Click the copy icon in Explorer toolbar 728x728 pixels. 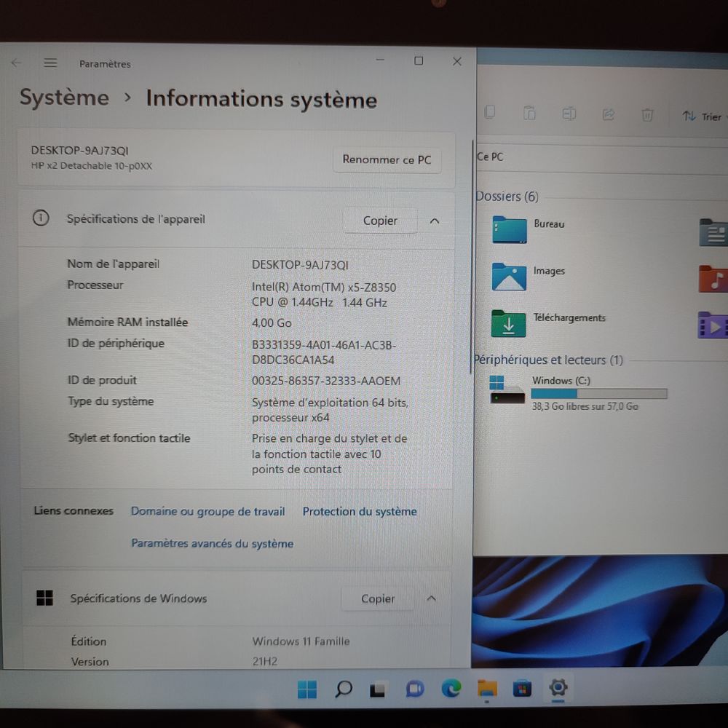point(489,112)
